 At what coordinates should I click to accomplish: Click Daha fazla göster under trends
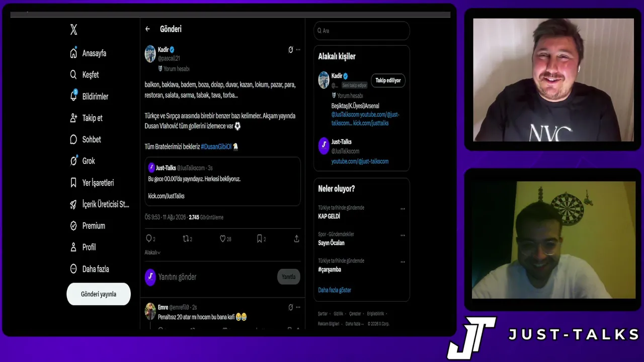335,290
